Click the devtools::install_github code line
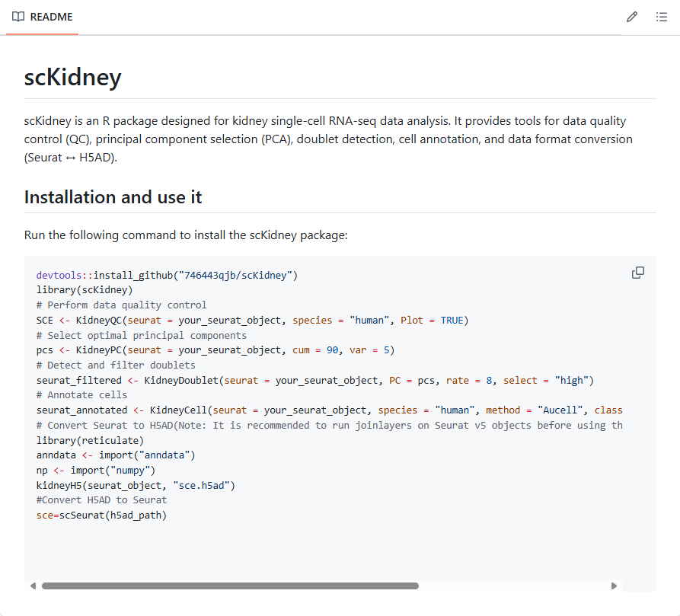The image size is (680, 616). [x=167, y=276]
